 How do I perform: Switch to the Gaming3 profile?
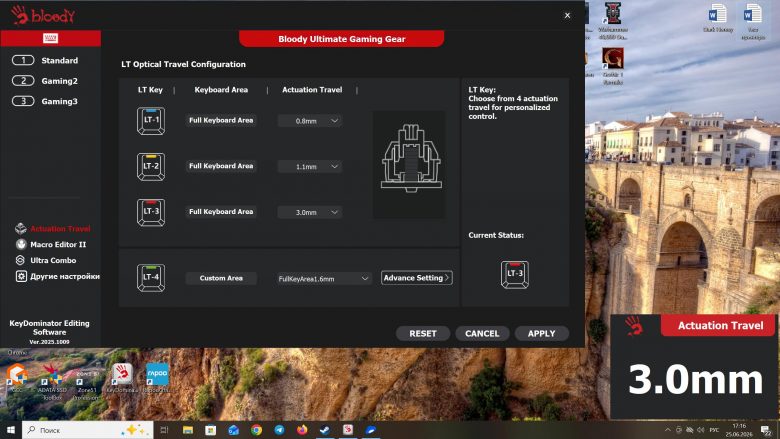pos(45,101)
